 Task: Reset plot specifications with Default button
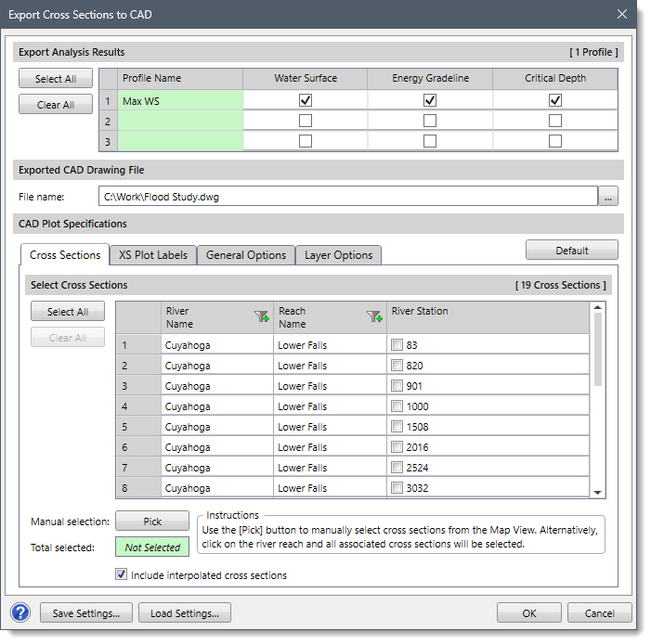point(572,251)
